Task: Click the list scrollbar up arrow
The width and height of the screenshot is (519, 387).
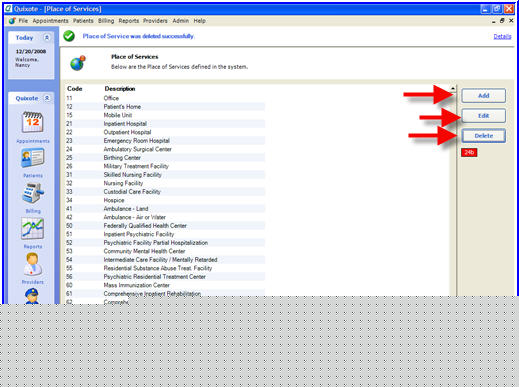Action: point(453,88)
